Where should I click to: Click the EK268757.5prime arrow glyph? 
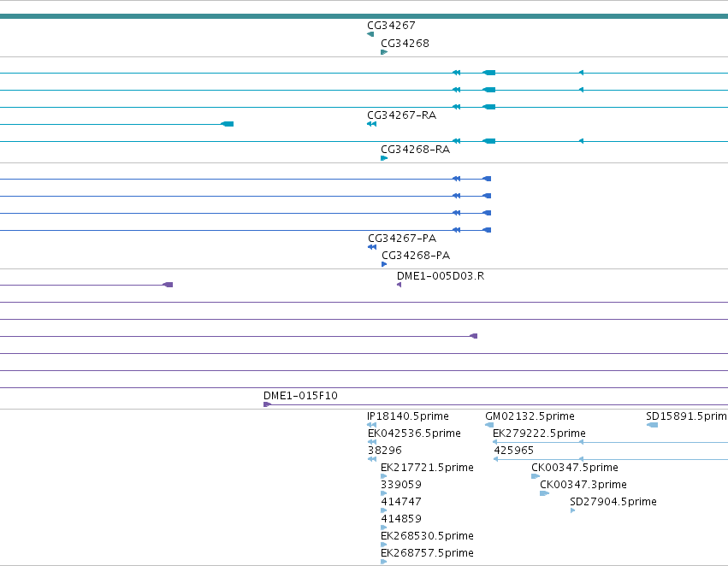tap(384, 562)
